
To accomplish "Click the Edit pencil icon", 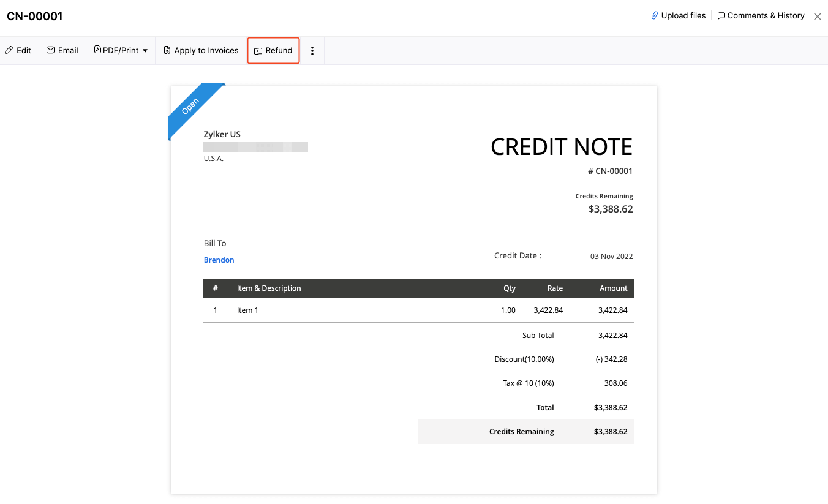I will pos(9,50).
